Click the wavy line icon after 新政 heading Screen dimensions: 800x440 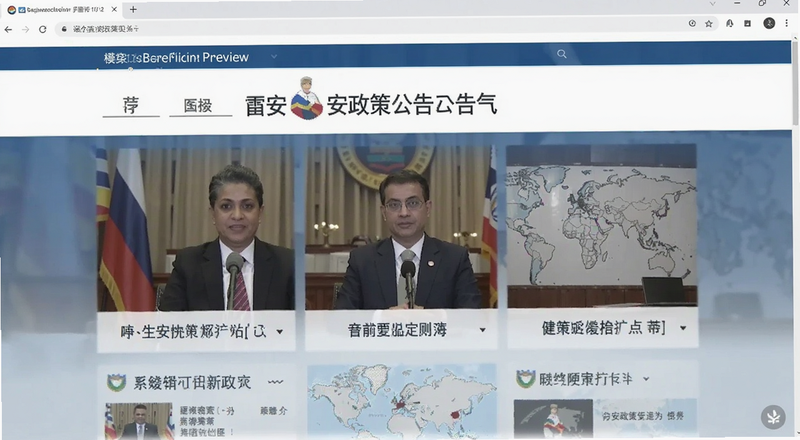coord(276,382)
